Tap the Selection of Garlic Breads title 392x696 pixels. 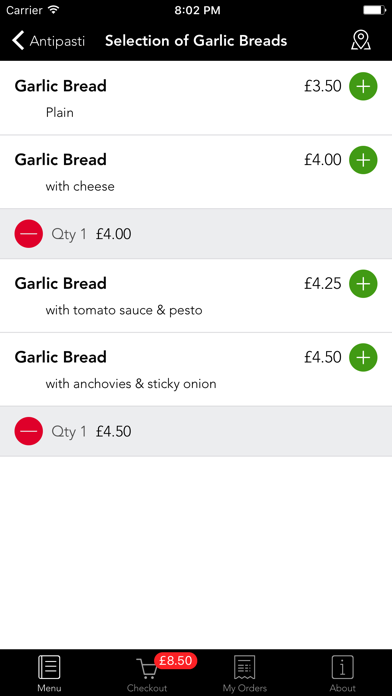(196, 41)
